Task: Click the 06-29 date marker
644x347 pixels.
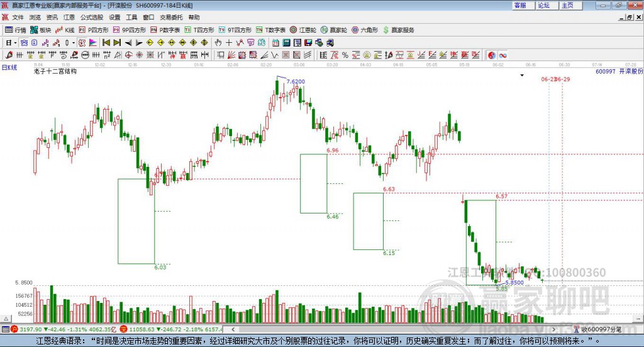Action: coord(563,79)
